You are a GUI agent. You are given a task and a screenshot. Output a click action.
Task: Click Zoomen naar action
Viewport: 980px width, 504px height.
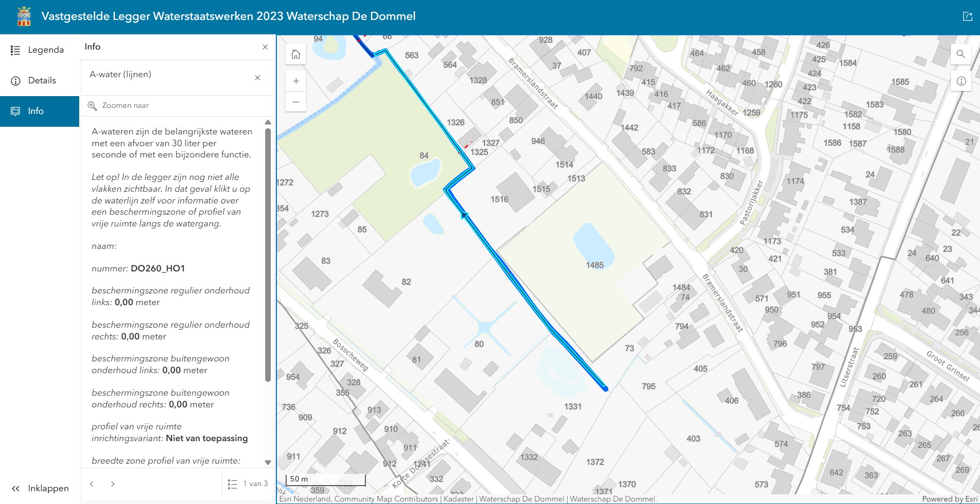coord(119,106)
